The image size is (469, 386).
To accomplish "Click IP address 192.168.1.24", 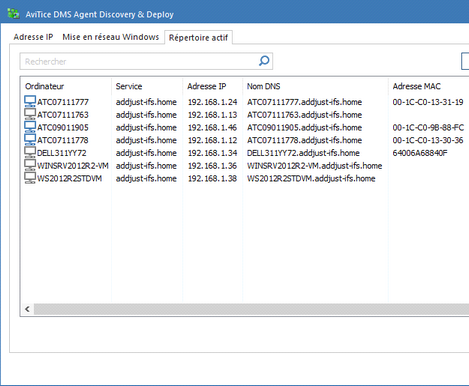I will coord(212,102).
